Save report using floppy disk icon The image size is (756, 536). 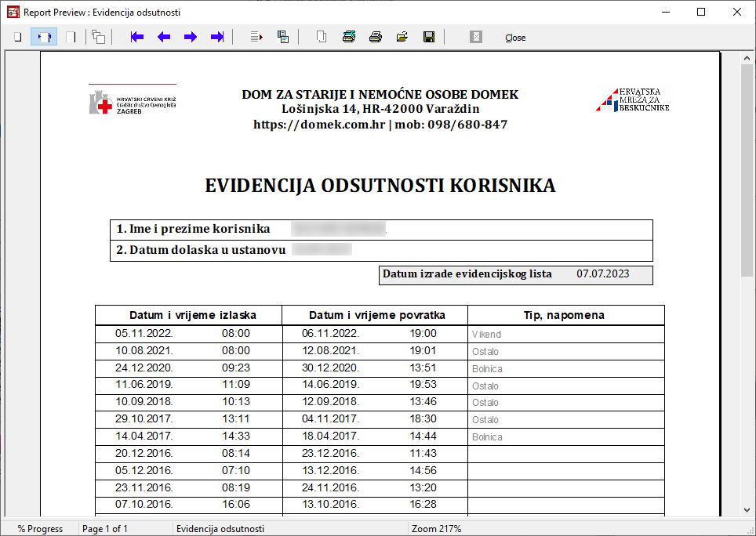(x=429, y=37)
